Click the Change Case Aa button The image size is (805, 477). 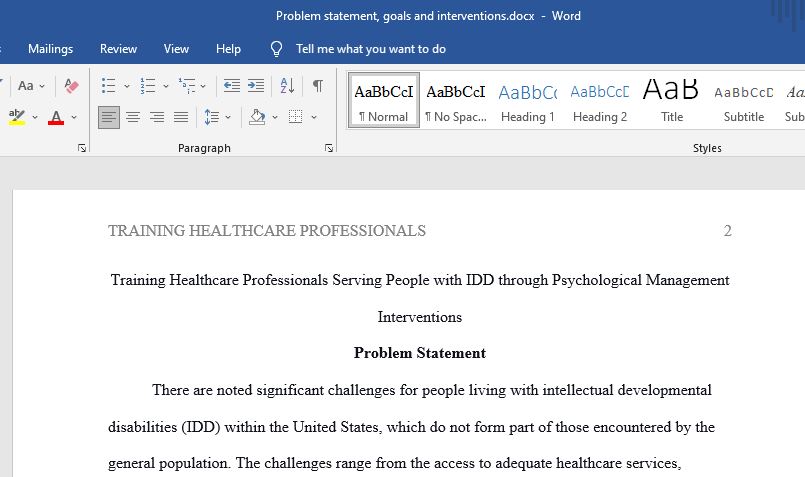[26, 86]
